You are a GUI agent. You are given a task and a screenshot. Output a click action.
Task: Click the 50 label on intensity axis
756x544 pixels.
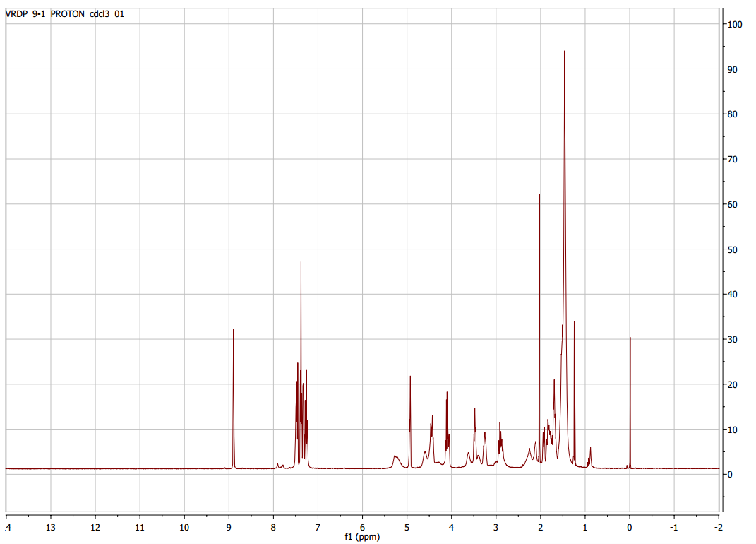[x=733, y=249]
